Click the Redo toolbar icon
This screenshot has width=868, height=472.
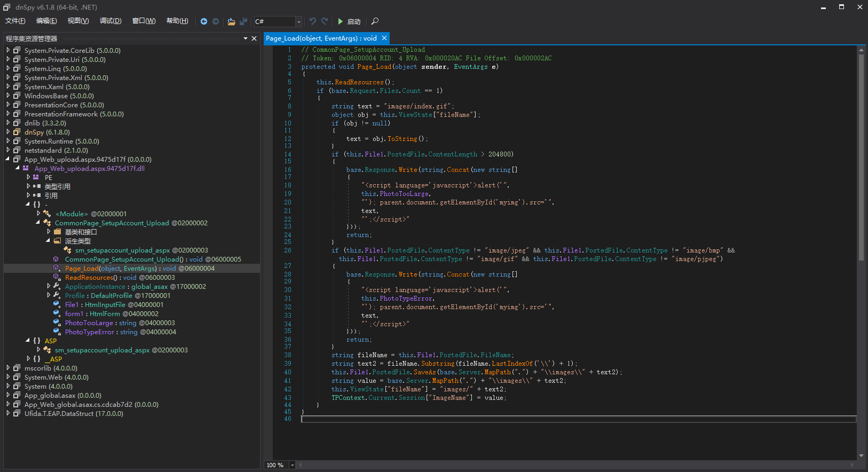coord(325,21)
